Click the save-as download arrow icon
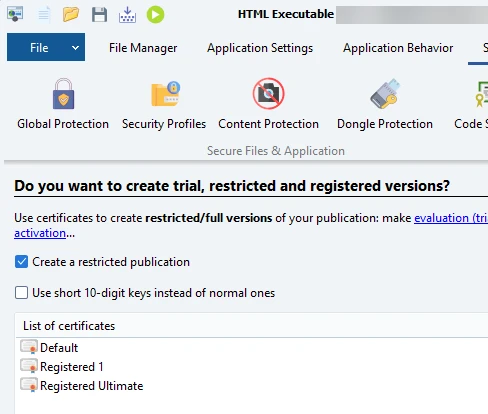The image size is (488, 414). [127, 15]
